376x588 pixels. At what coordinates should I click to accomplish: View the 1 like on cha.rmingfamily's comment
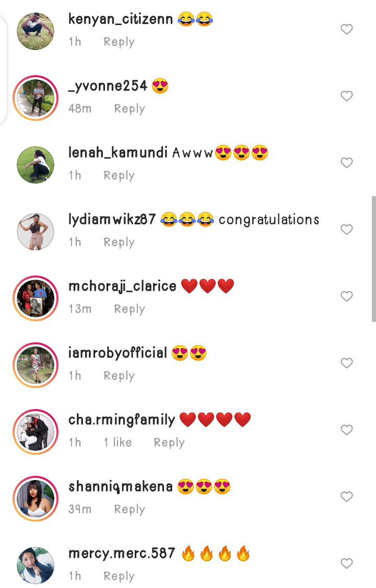tap(118, 442)
